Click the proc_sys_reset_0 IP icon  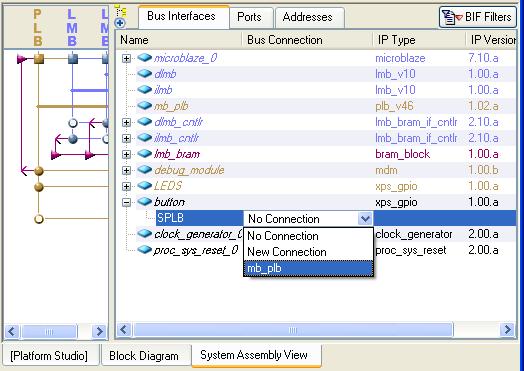(145, 250)
